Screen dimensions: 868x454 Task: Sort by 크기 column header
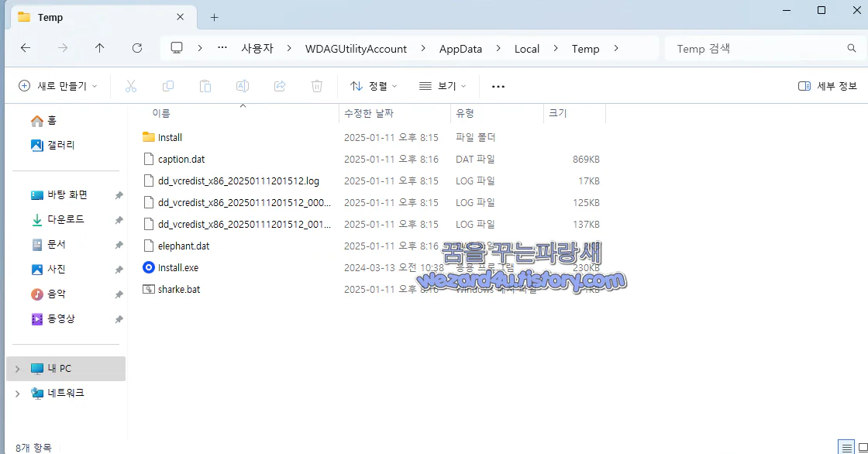[557, 113]
